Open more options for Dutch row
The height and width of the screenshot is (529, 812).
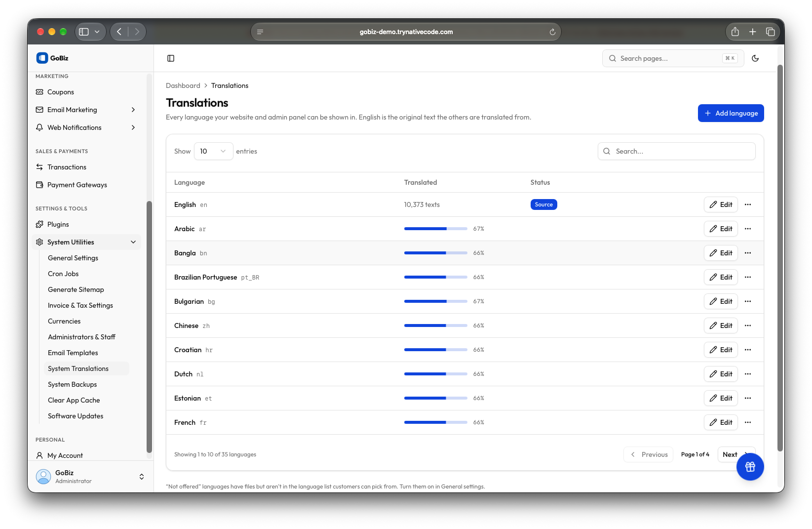(748, 374)
